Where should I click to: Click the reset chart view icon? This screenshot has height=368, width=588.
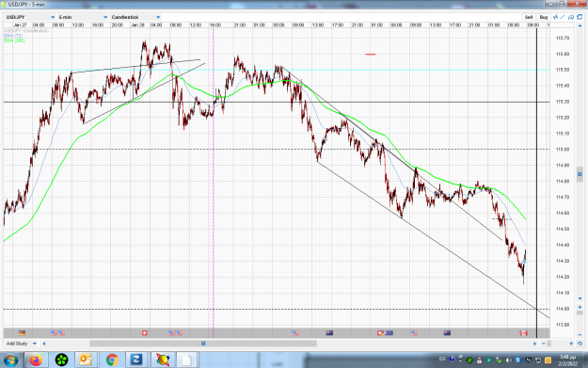pos(580,344)
